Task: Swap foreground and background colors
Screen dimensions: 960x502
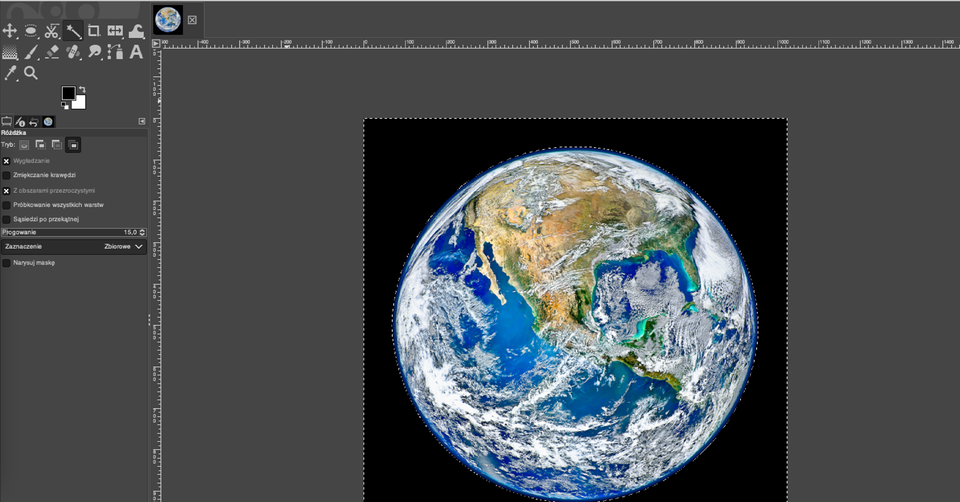Action: point(82,88)
